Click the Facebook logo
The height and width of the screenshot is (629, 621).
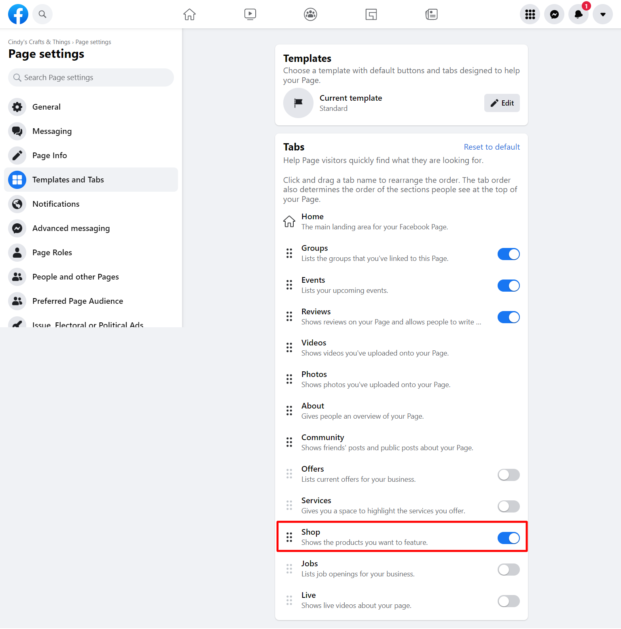(x=18, y=14)
